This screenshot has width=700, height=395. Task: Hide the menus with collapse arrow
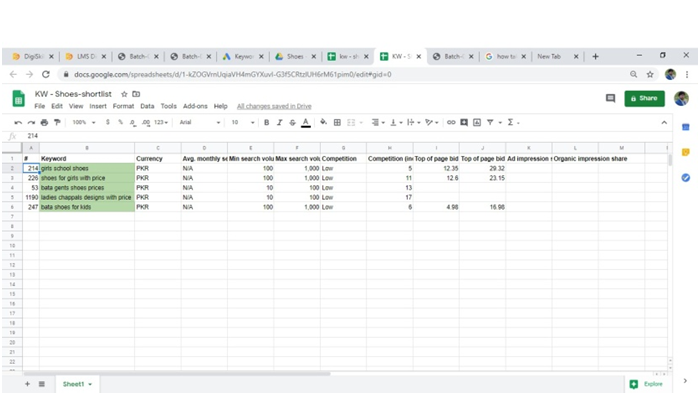coord(664,122)
